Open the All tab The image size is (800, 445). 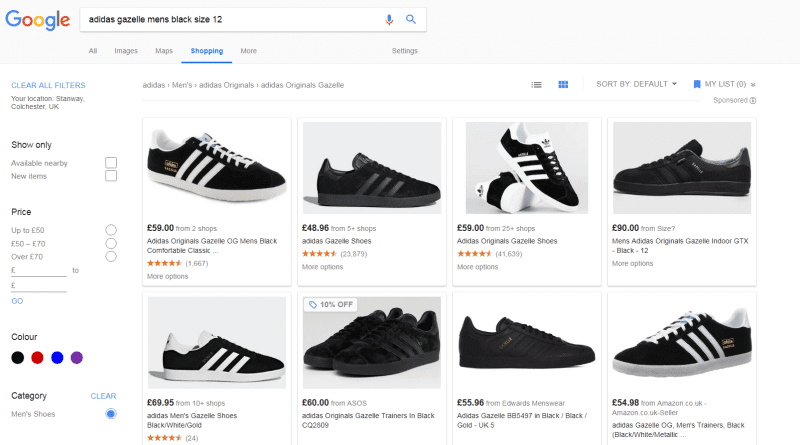(93, 51)
